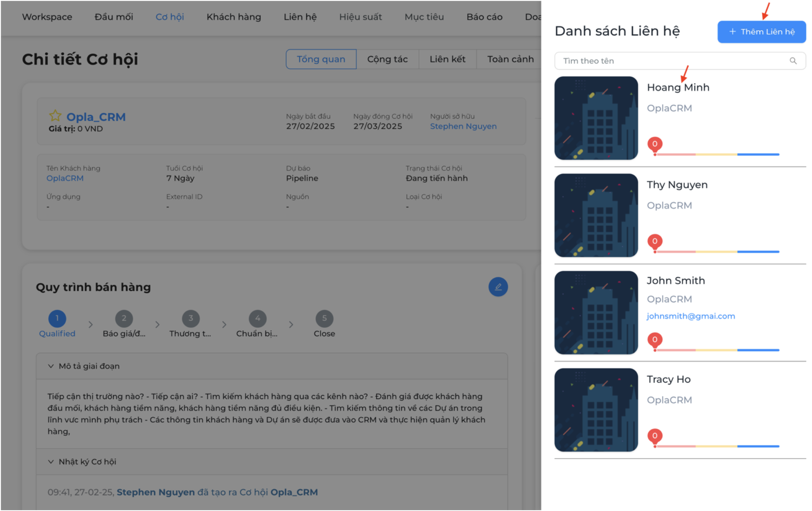Open the Workspace menu
The image size is (812, 511).
[47, 17]
